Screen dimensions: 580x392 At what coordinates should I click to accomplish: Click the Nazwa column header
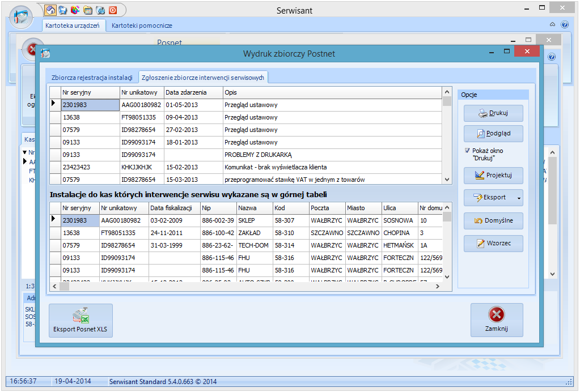pos(255,208)
